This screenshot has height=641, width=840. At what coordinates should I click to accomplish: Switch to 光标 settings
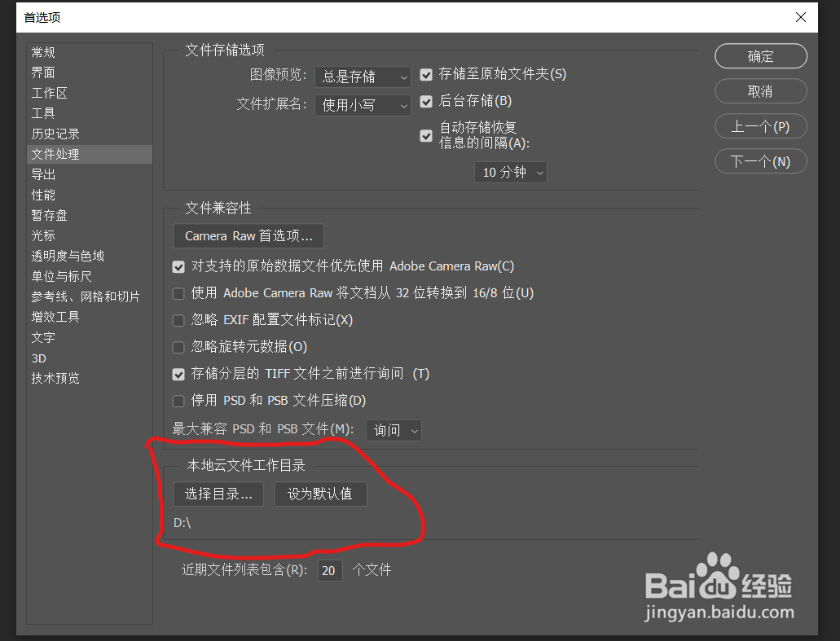(43, 235)
